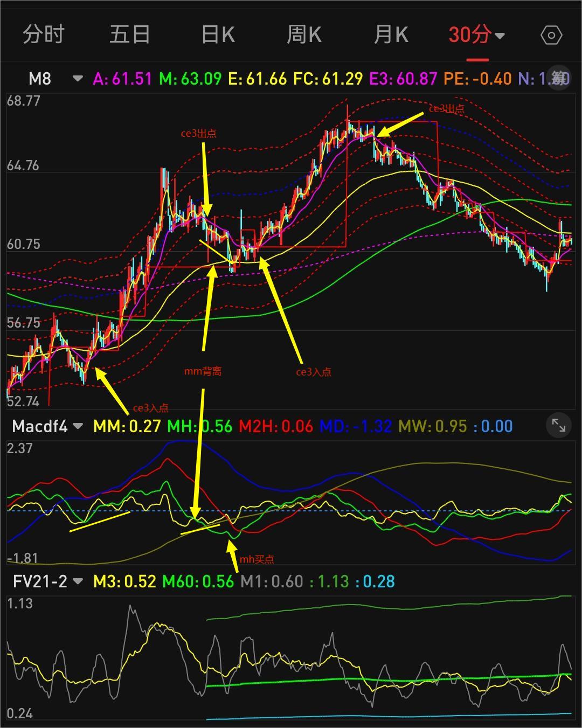The image size is (582, 728).
Task: Click the PE: -0.40 value
Action: click(477, 79)
